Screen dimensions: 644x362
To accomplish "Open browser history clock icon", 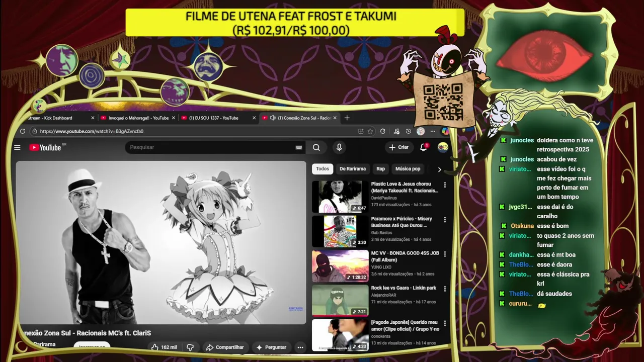I will coord(408,131).
